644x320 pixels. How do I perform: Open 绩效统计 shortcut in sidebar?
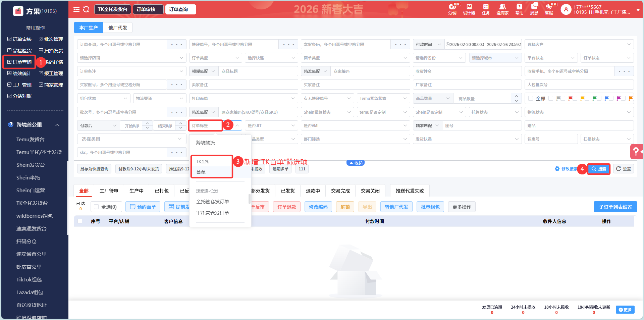(19, 73)
